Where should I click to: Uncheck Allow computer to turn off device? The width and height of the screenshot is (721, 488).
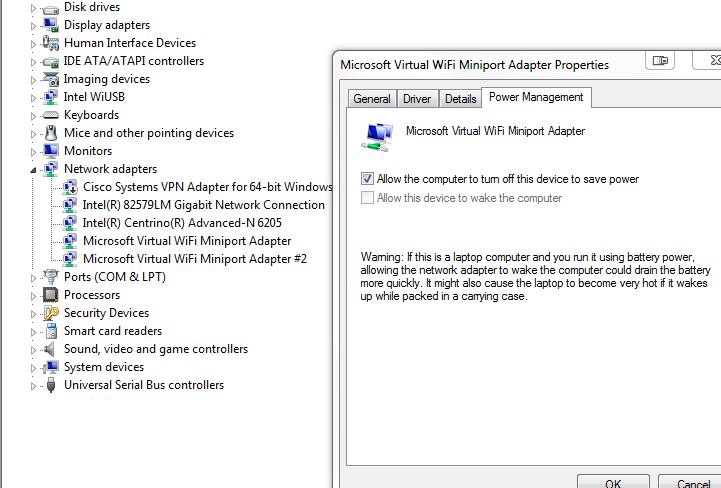click(368, 179)
